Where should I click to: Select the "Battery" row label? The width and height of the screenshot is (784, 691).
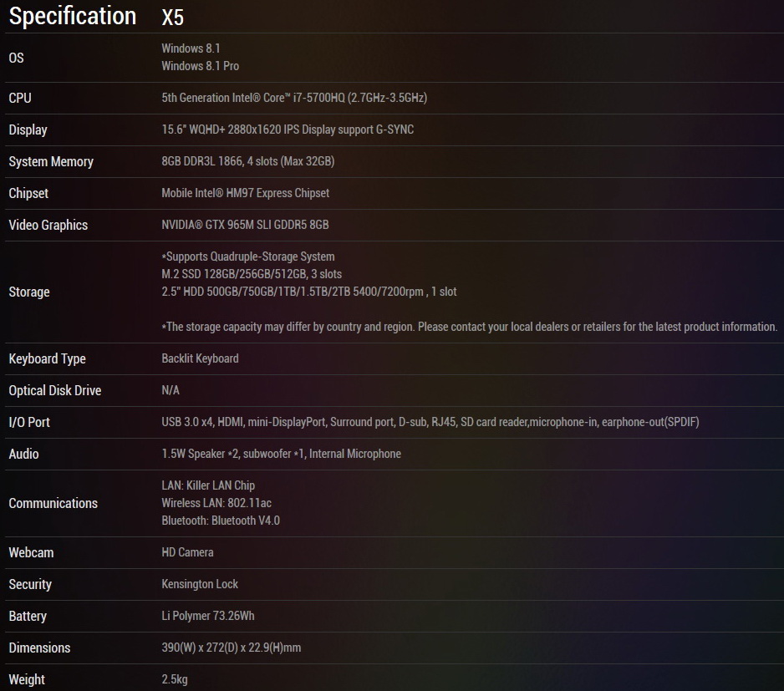pos(28,617)
